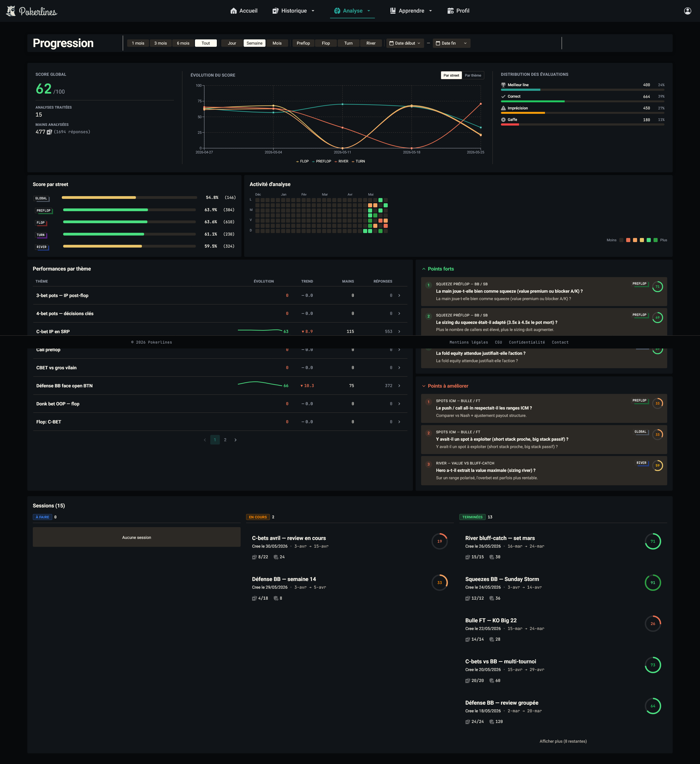700x764 pixels.
Task: Select the 6 mois period filter
Action: pyautogui.click(x=183, y=43)
